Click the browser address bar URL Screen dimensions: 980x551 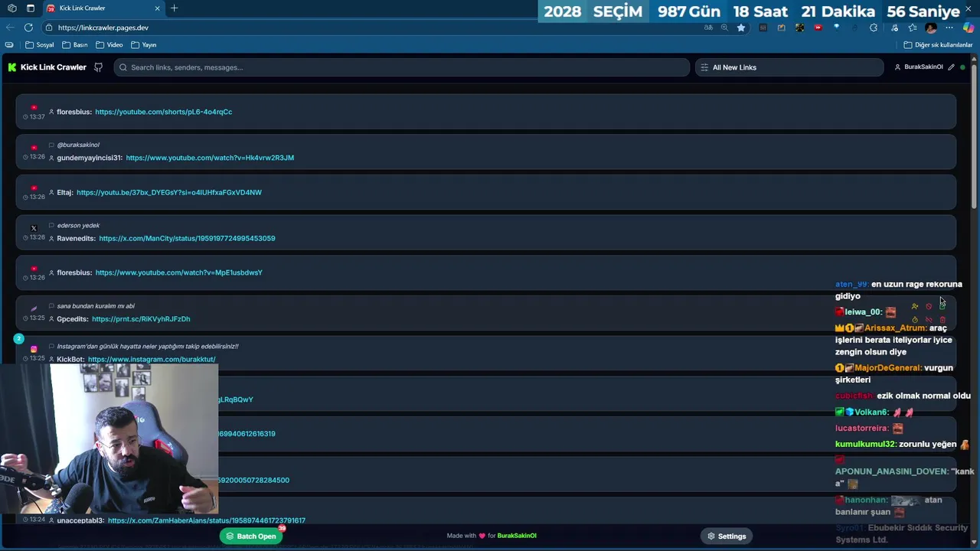click(103, 28)
